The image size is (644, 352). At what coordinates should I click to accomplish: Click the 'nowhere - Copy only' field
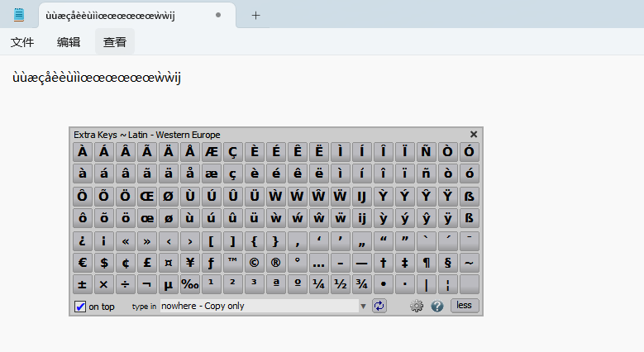pyautogui.click(x=259, y=306)
